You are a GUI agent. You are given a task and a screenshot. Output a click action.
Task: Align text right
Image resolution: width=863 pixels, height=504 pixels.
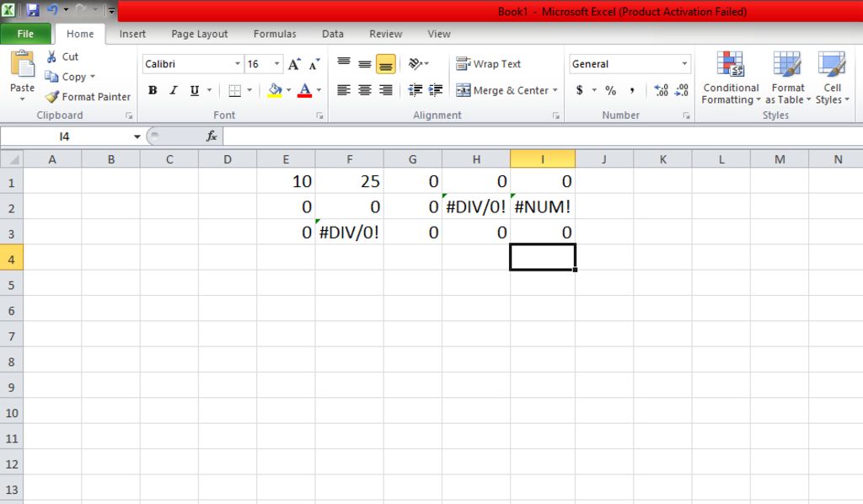tap(385, 90)
